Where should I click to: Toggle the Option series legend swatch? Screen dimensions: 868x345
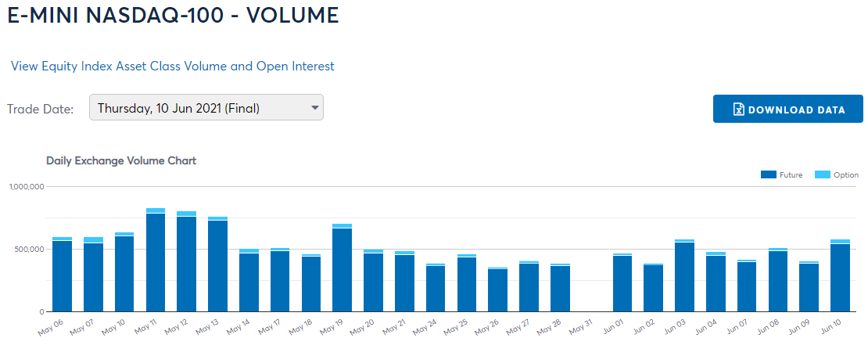[822, 175]
